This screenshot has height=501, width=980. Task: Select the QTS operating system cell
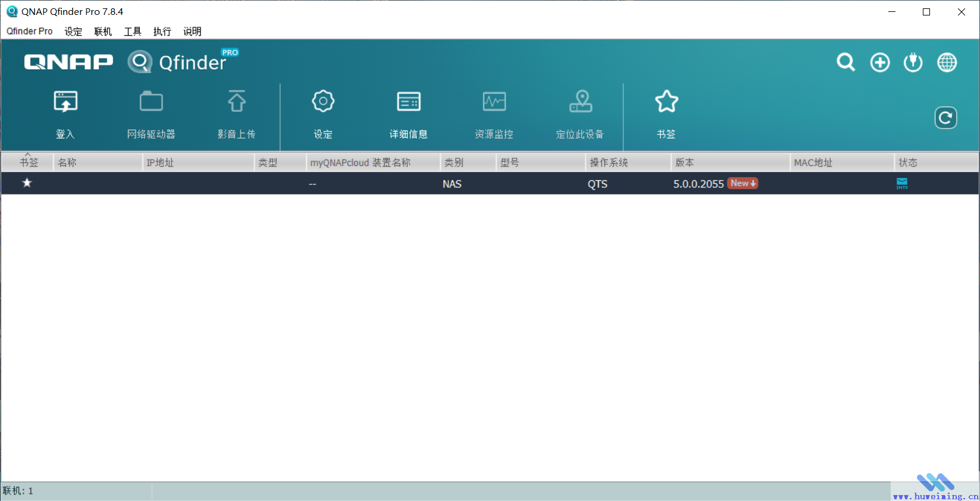pos(597,184)
